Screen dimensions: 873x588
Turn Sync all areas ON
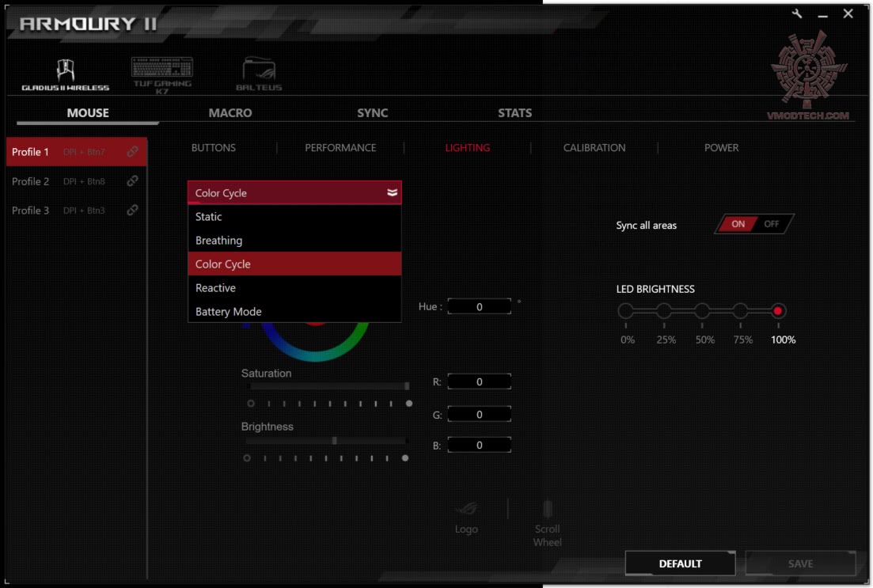[738, 224]
